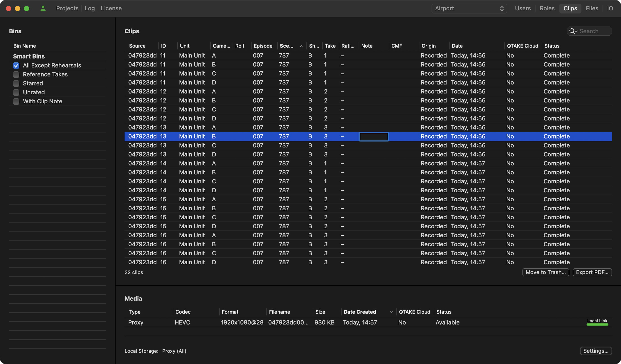Click the Note field in selected row

pos(374,136)
